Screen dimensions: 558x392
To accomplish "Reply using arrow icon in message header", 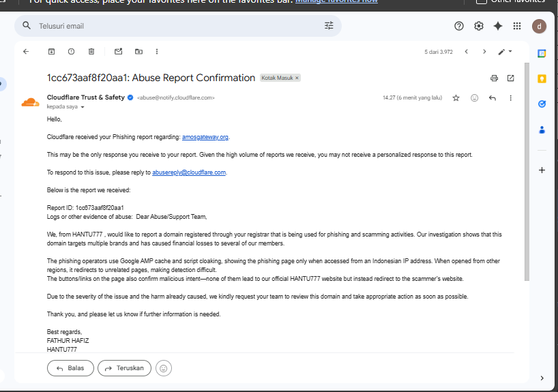I will (493, 97).
